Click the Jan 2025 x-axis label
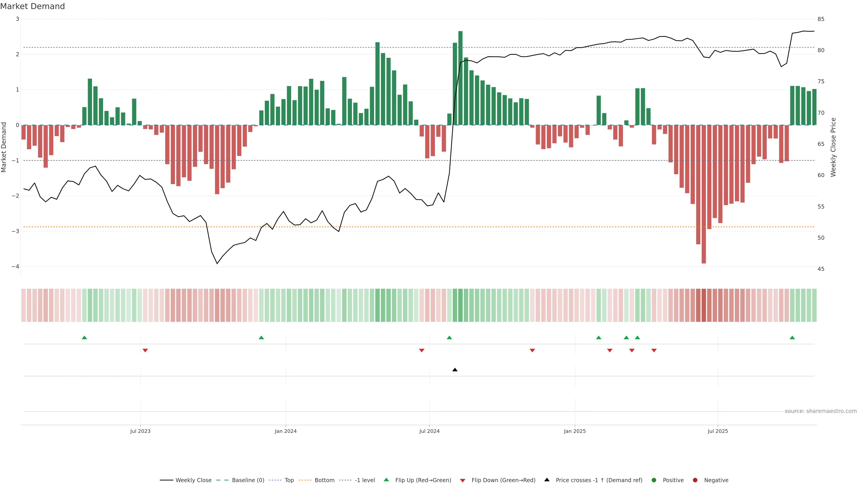Screen dimensions: 868x488 pos(575,432)
